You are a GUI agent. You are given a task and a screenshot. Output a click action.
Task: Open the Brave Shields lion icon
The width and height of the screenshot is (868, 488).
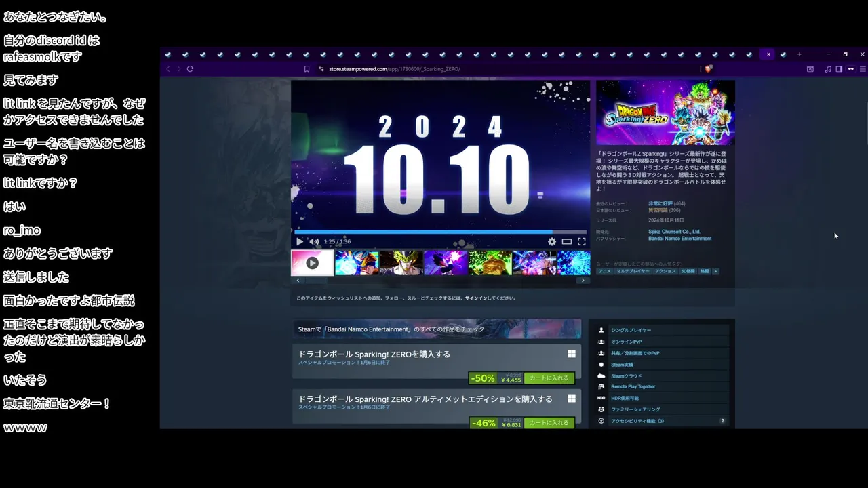(709, 69)
